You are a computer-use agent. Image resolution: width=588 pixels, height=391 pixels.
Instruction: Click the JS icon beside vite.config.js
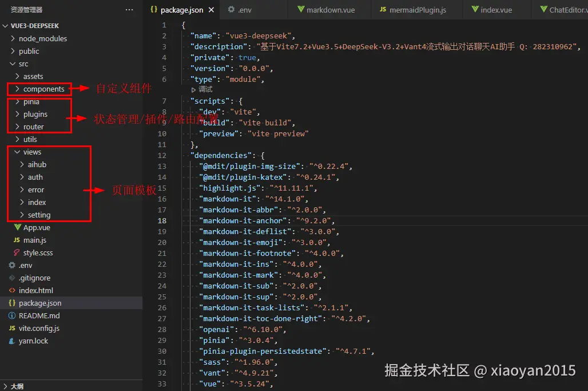pyautogui.click(x=13, y=328)
